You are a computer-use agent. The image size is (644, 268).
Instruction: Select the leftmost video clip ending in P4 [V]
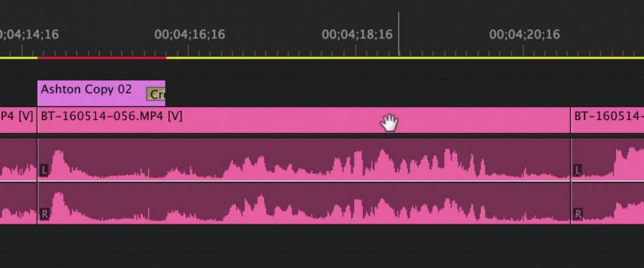click(x=18, y=120)
